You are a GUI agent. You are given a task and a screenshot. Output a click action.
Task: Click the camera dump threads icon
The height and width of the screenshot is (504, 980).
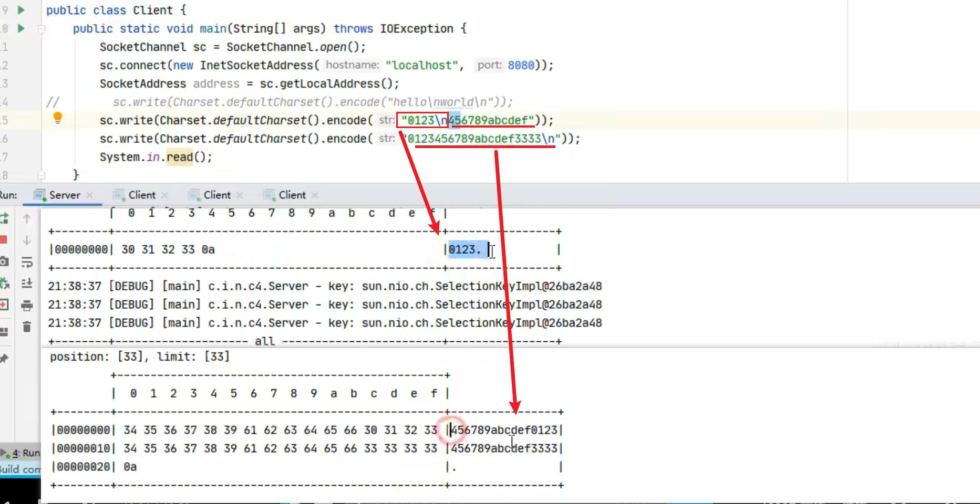coord(4,261)
